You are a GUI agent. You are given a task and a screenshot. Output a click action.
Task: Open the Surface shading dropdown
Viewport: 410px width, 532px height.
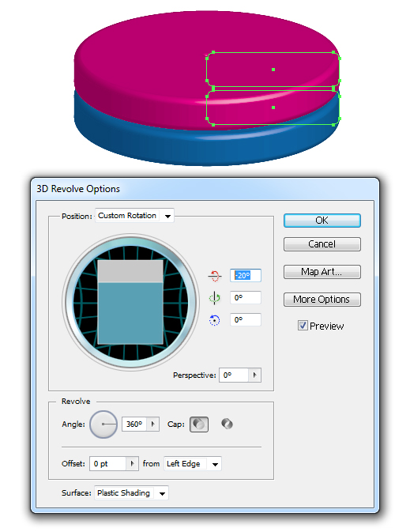coord(131,493)
